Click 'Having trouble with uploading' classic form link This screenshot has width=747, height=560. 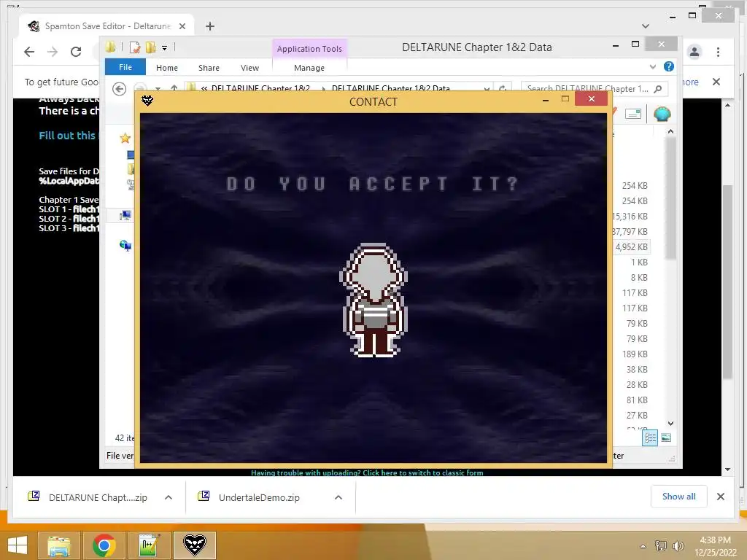click(367, 472)
